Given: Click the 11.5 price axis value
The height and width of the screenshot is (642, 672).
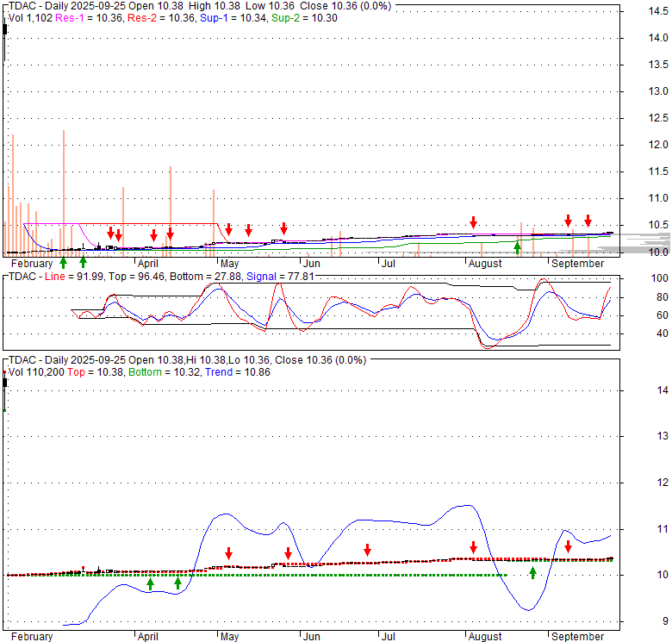Looking at the screenshot, I should 658,171.
